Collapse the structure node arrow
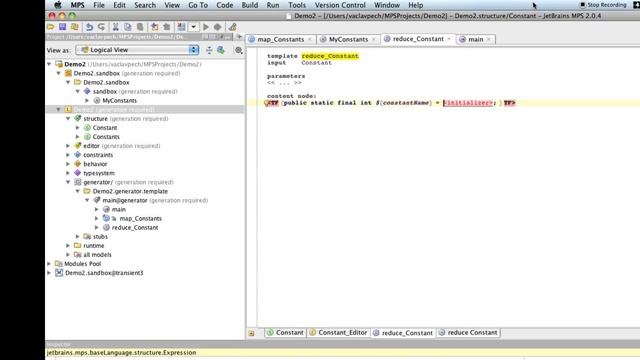Viewport: 640px width, 360px height. point(68,118)
